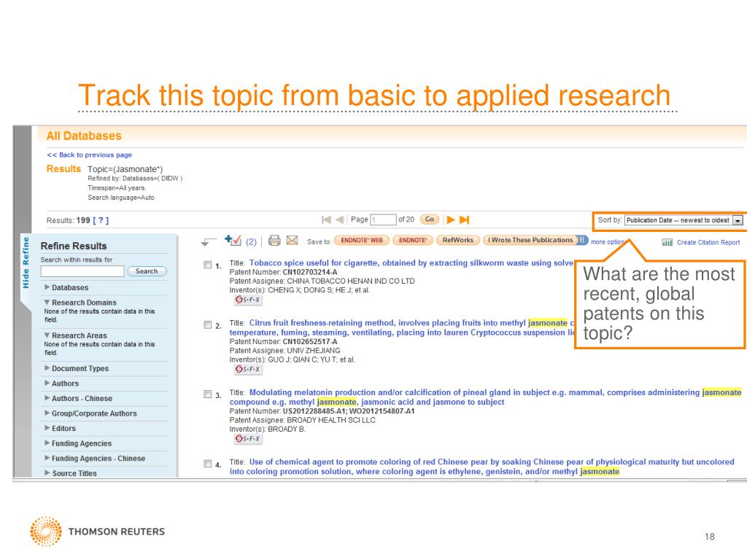
Task: Click I Wrote These Publications
Action: tap(532, 241)
